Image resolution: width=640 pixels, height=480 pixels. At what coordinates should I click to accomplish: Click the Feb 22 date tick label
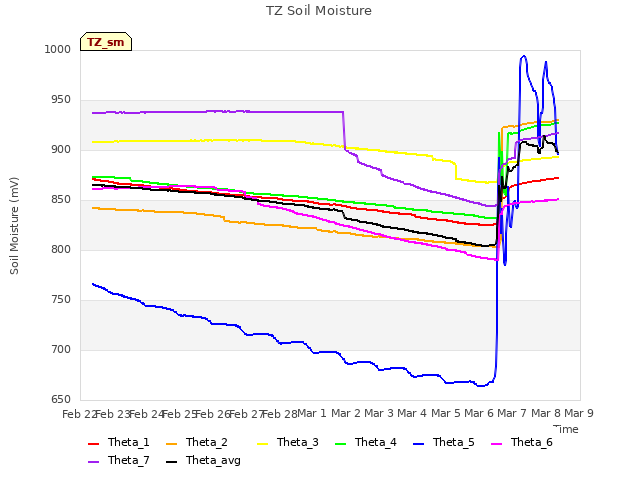pyautogui.click(x=79, y=414)
